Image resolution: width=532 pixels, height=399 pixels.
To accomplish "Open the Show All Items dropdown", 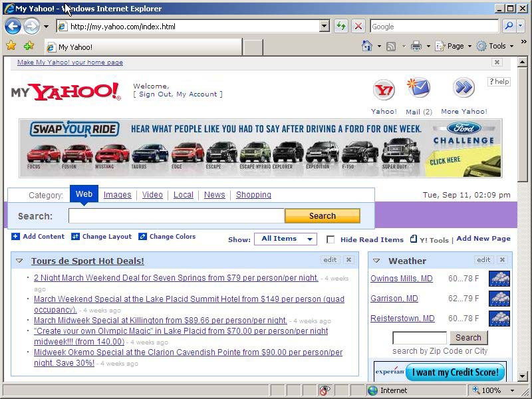I will [286, 239].
